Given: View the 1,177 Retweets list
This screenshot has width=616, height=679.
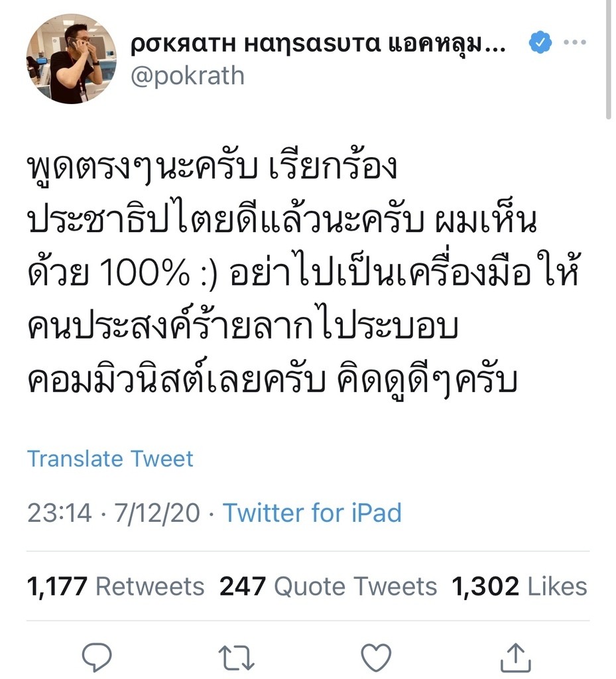Looking at the screenshot, I should tap(116, 586).
